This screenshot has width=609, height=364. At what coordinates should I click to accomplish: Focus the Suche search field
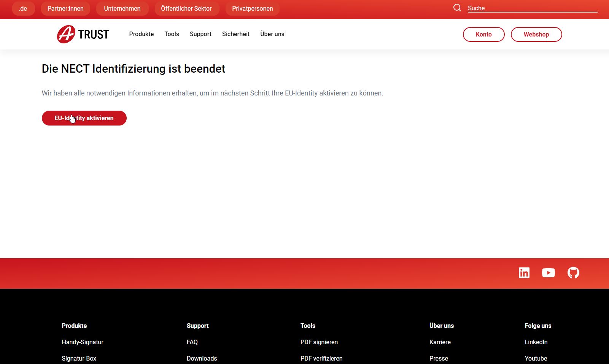(532, 8)
